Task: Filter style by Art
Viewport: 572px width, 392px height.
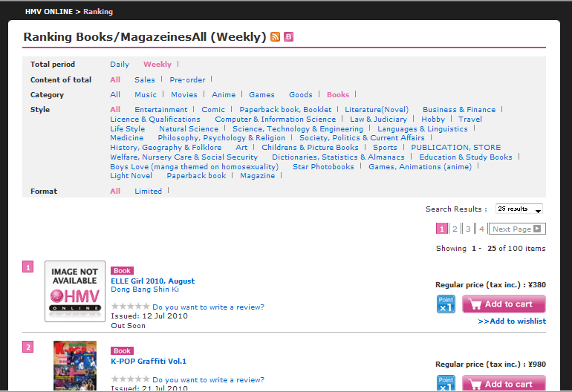Action: [241, 148]
